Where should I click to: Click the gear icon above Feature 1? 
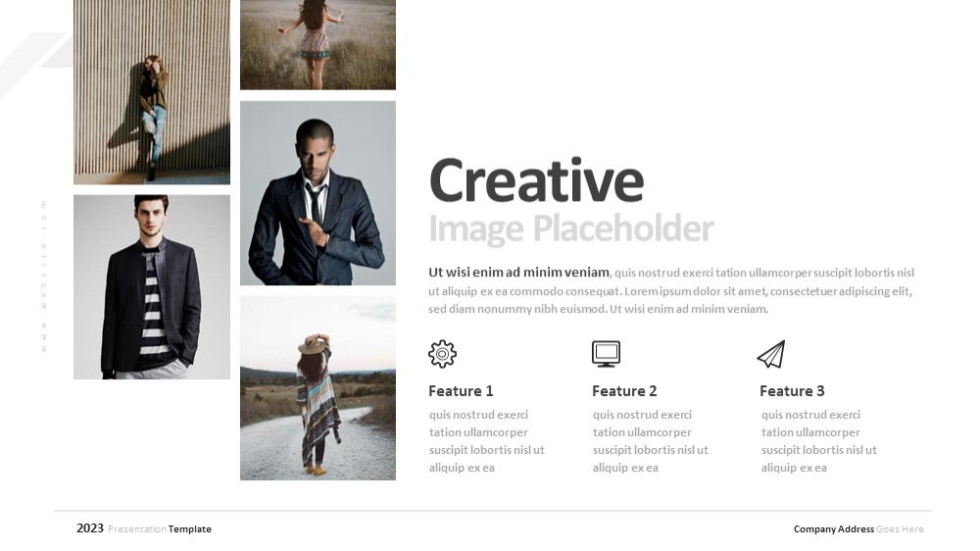(x=442, y=354)
